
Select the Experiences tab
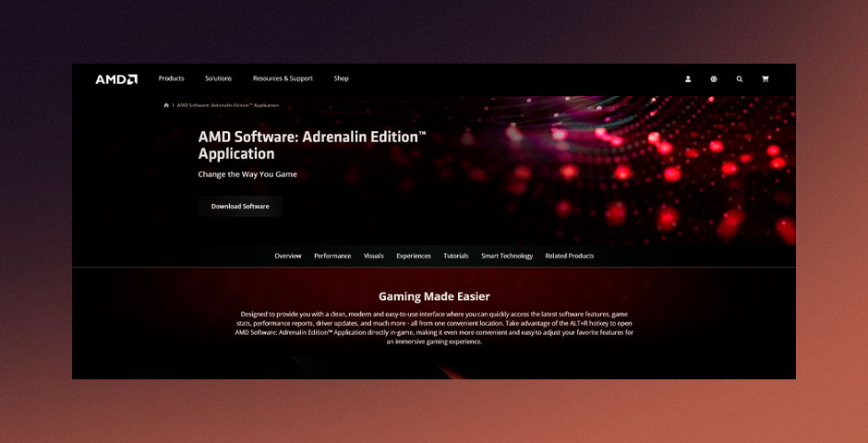414,256
